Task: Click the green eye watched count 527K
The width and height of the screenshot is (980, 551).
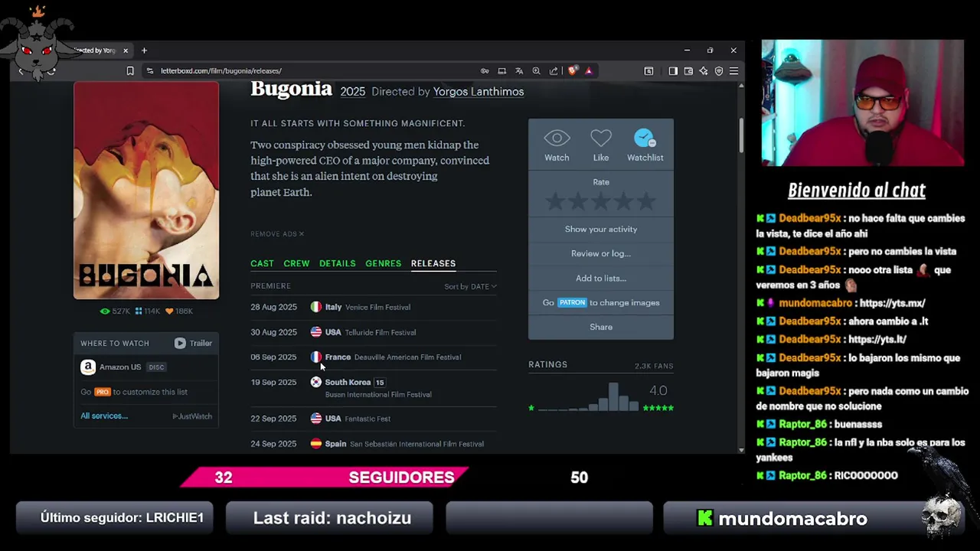Action: (x=115, y=311)
